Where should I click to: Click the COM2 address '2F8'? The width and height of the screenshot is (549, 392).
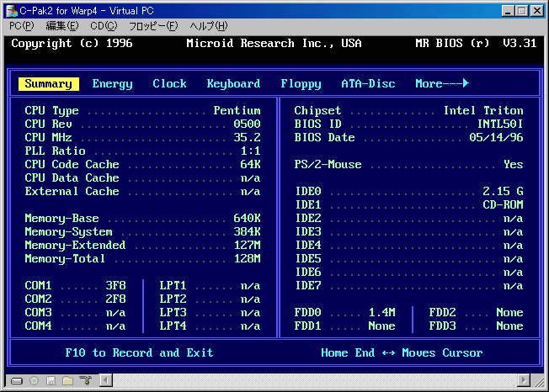(x=115, y=299)
